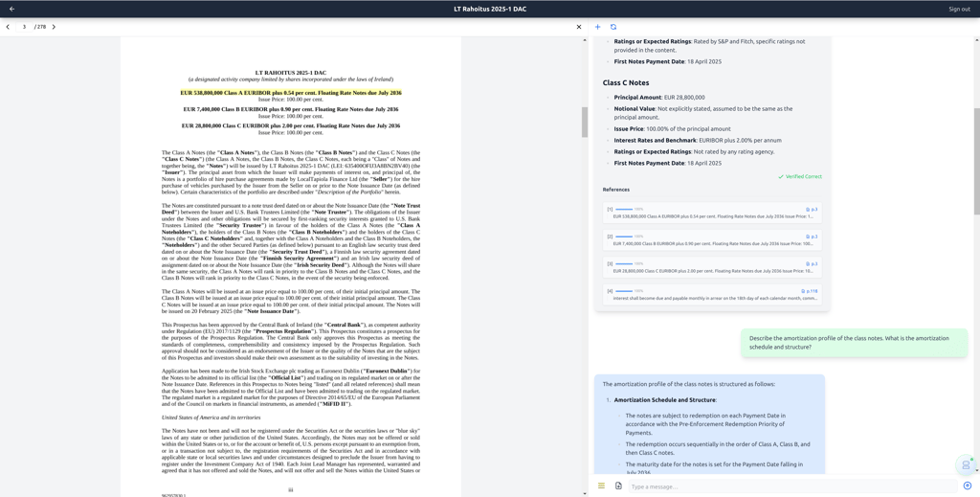The height and width of the screenshot is (497, 980).
Task: Edit the page number field showing 3
Action: pyautogui.click(x=24, y=27)
